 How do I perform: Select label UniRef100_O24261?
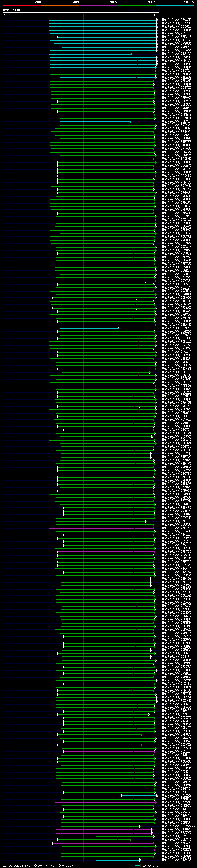(x=176, y=331)
